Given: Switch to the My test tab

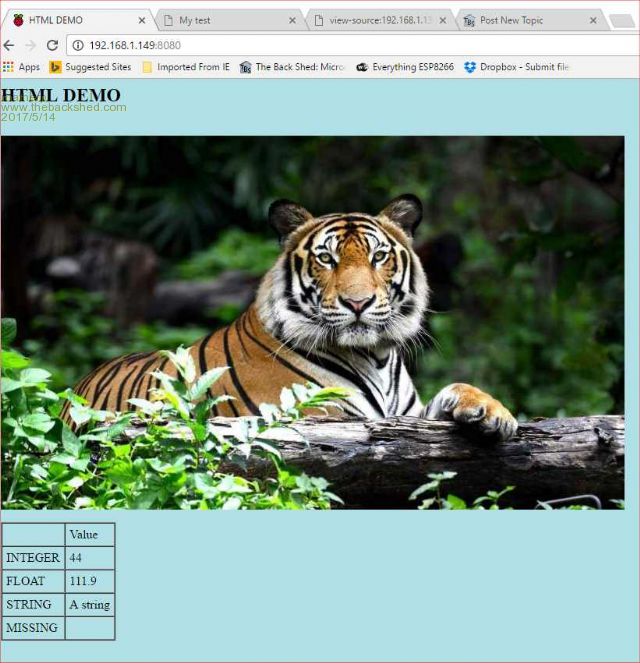Looking at the screenshot, I should click(225, 20).
